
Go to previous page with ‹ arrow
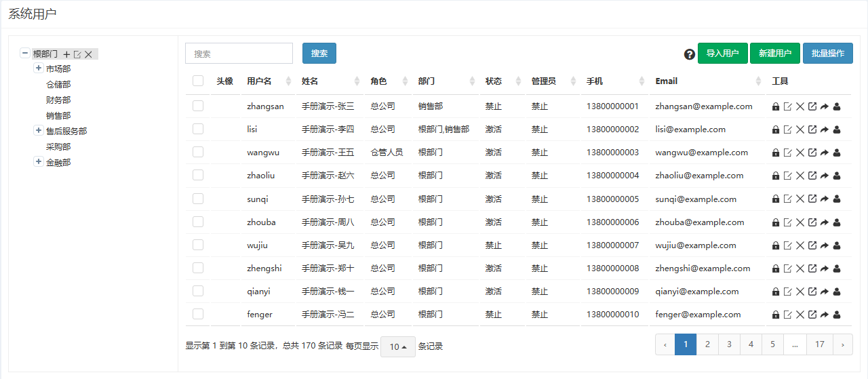pos(665,344)
